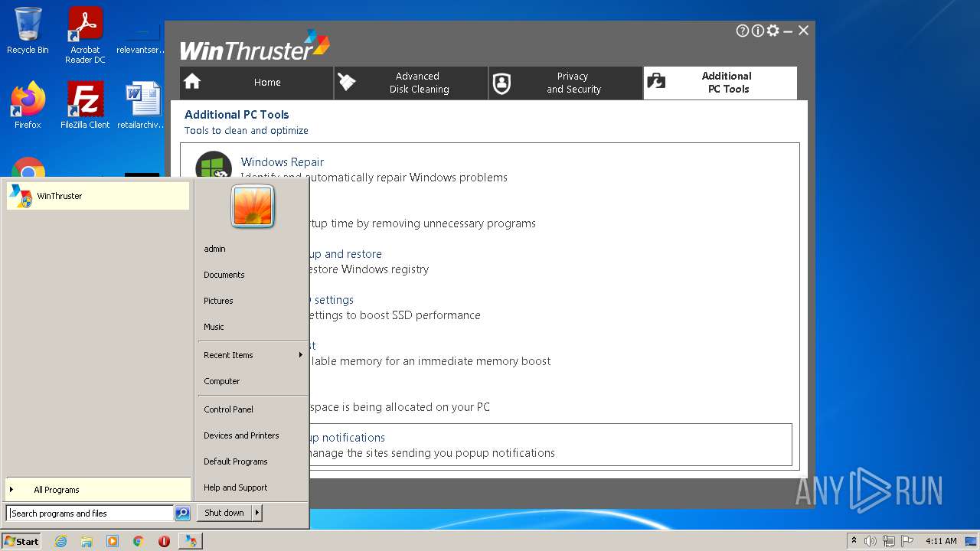Click the volume speaker tray icon
This screenshot has height=551, width=980.
tap(871, 541)
